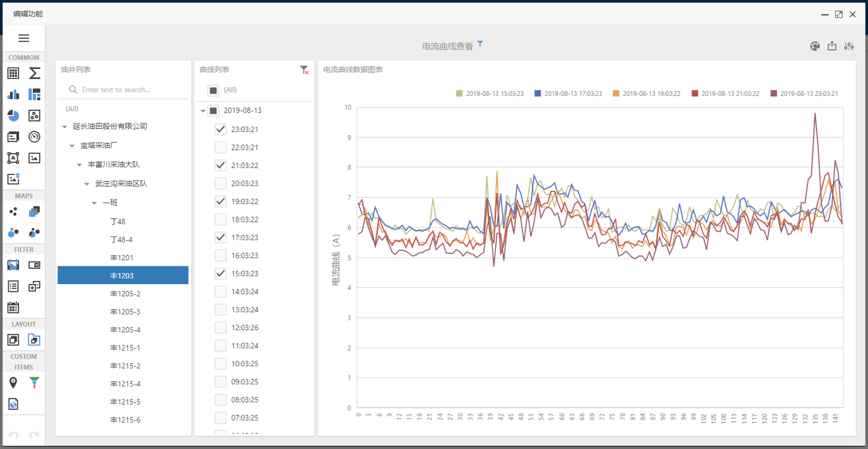Collapse the 一班 tree node
The image size is (868, 449).
click(x=95, y=203)
